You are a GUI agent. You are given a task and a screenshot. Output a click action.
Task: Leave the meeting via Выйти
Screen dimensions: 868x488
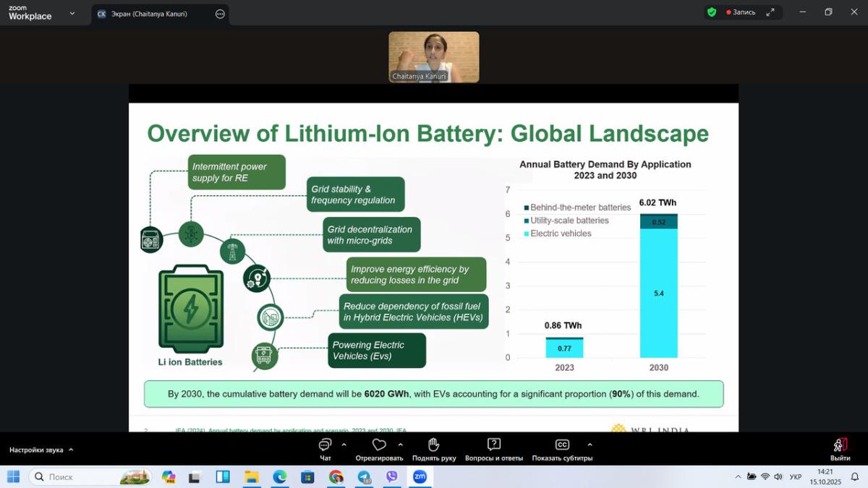click(x=840, y=448)
